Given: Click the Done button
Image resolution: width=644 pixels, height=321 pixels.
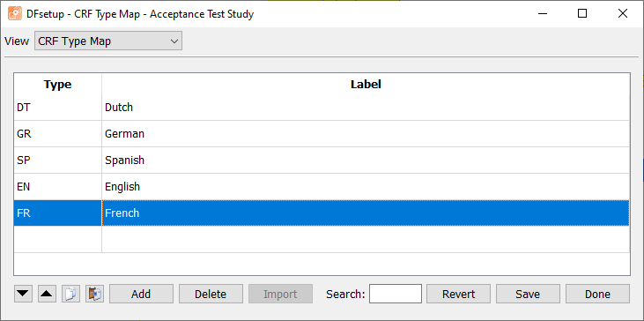Looking at the screenshot, I should coord(597,294).
